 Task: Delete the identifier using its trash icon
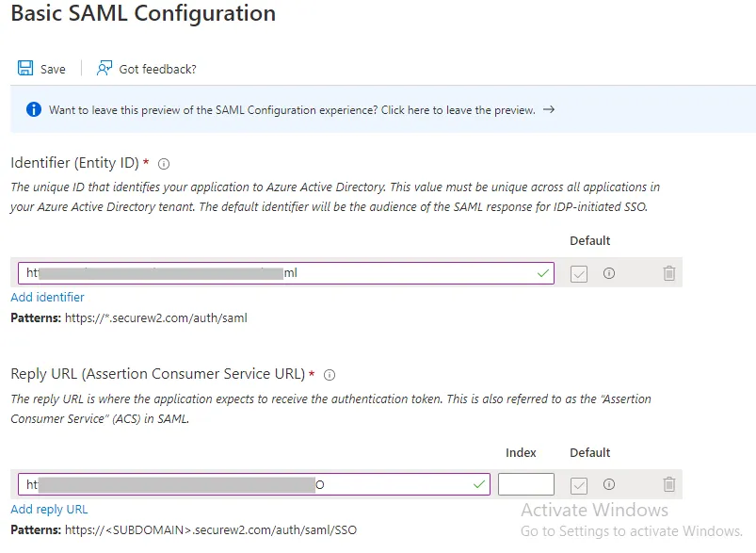tap(669, 273)
